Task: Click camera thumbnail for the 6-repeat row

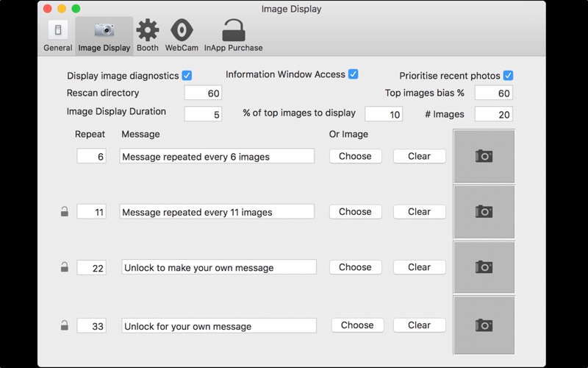Action: (x=484, y=156)
